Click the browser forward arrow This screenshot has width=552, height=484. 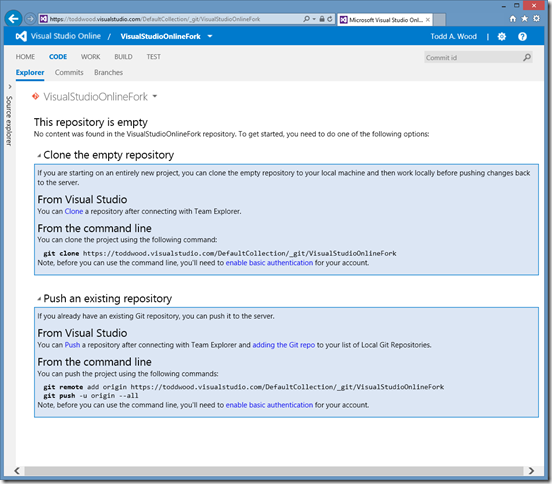[x=30, y=19]
